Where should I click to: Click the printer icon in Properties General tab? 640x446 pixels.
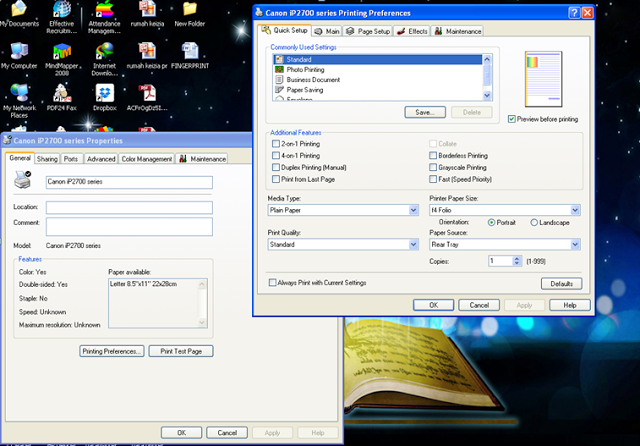(x=22, y=180)
